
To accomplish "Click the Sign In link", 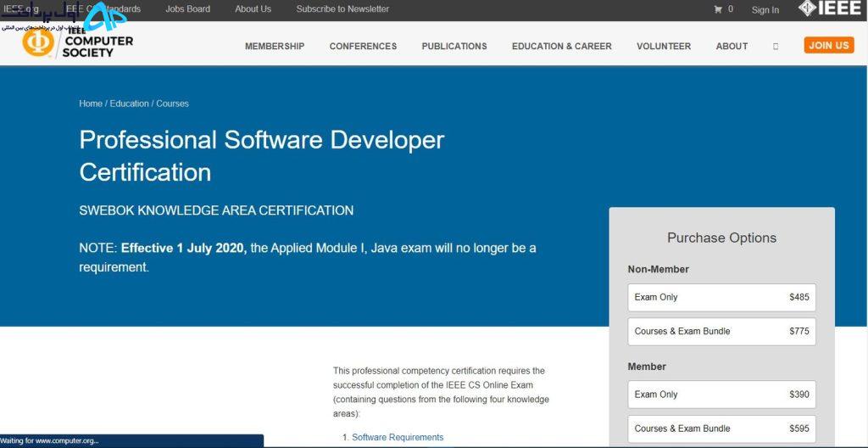I will [765, 10].
